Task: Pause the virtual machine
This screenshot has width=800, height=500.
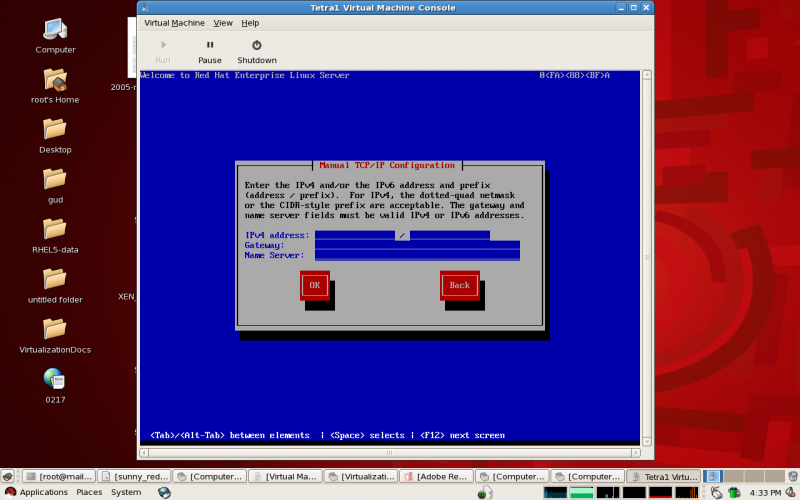Action: (210, 52)
